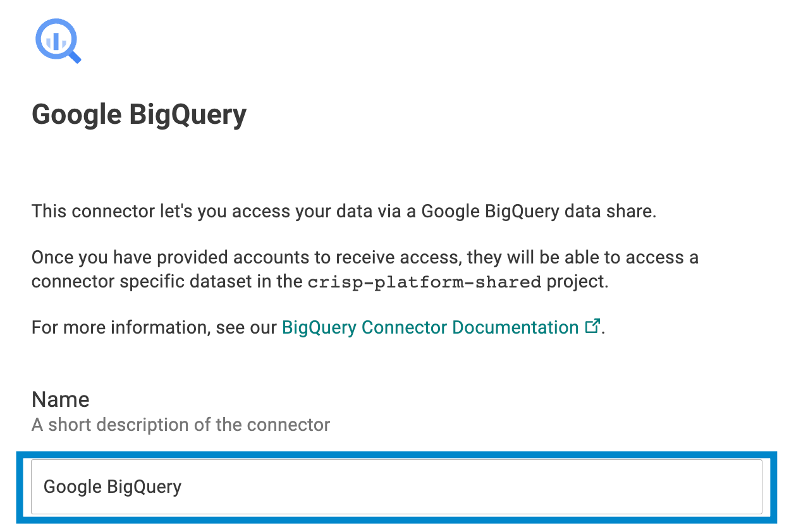Image resolution: width=789 pixels, height=532 pixels.
Task: Click the Google BigQuery magnifier logo
Action: (58, 40)
